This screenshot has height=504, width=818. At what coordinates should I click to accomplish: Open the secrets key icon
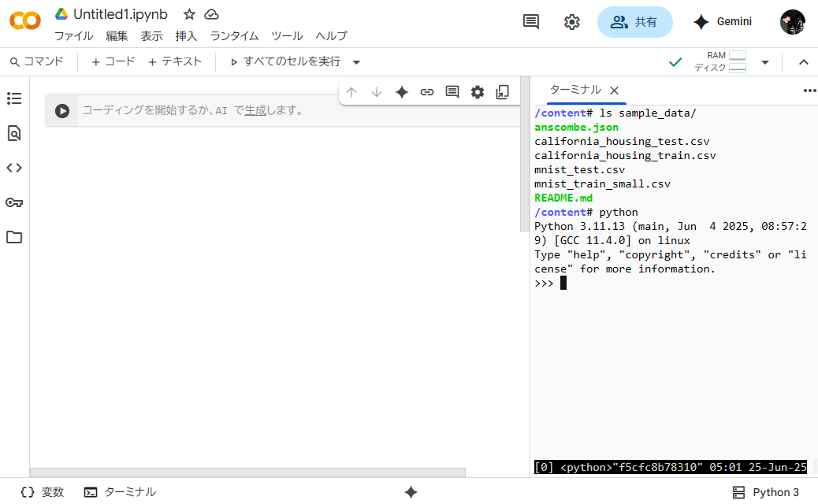click(x=14, y=202)
